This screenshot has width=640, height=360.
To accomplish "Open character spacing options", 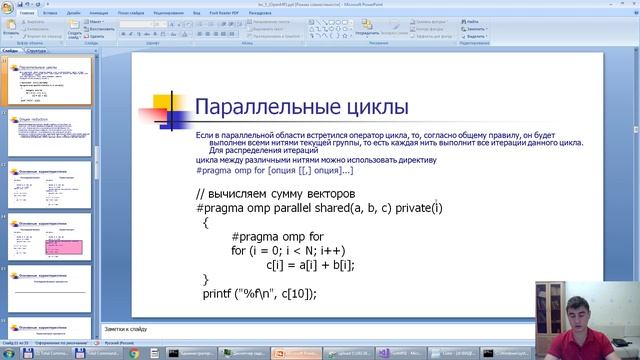I will 163,34.
